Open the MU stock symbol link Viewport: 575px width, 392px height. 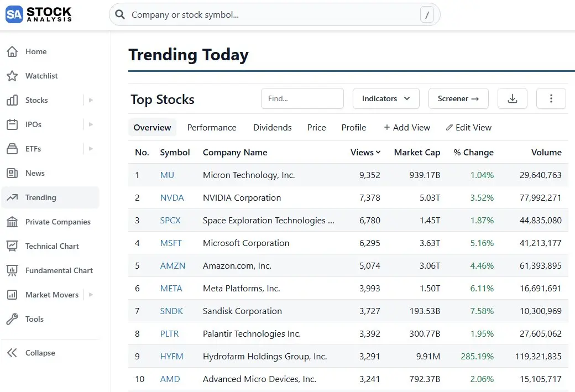click(x=167, y=175)
